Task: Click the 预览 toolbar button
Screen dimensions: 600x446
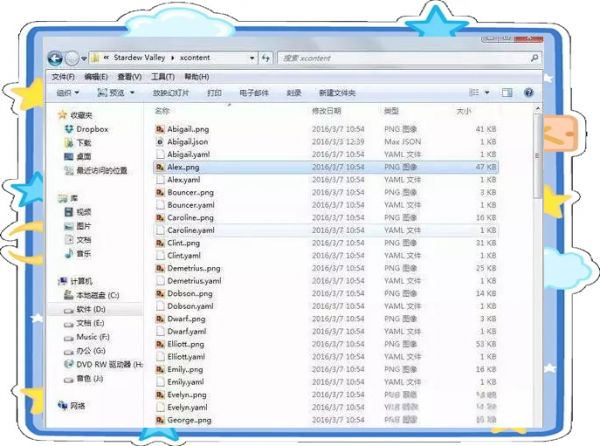Action: coord(111,93)
